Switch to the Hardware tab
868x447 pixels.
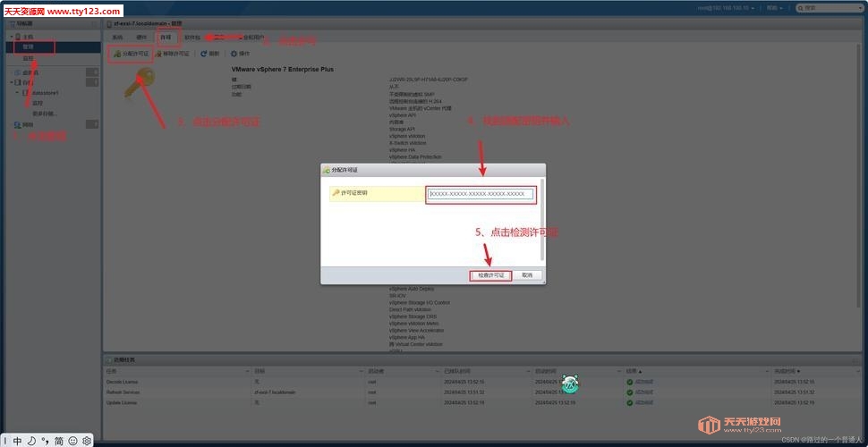click(x=141, y=38)
